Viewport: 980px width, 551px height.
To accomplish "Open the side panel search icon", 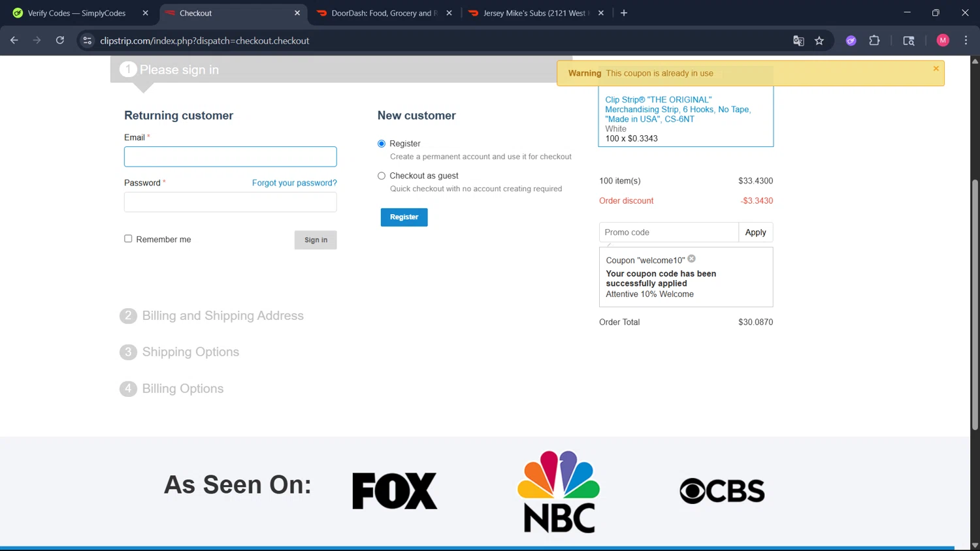I will click(909, 40).
